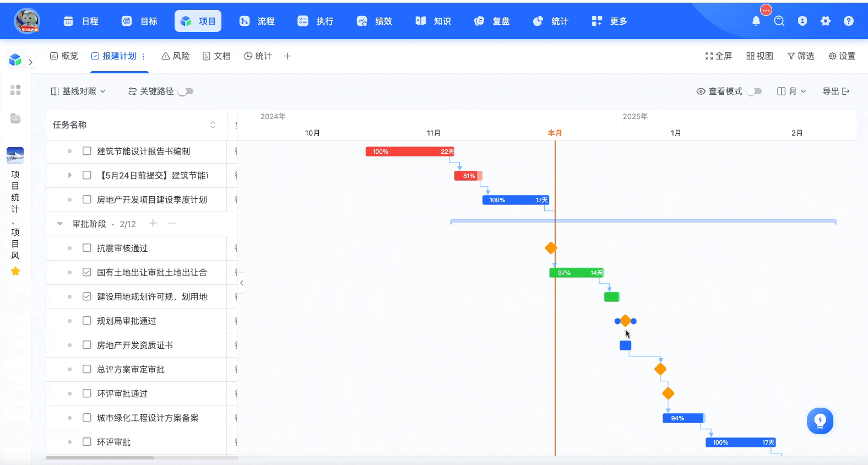Click the user avatar in top-left
The width and height of the screenshot is (868, 465).
(x=27, y=21)
